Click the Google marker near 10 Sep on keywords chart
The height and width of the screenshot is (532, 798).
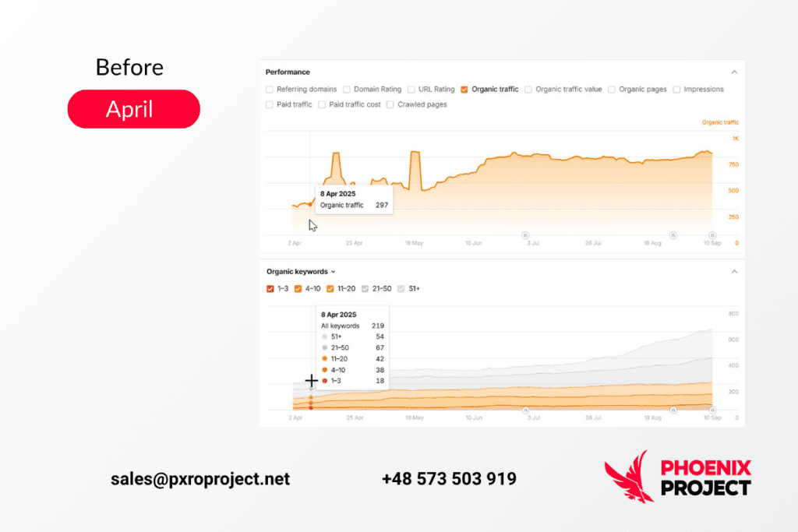712,410
